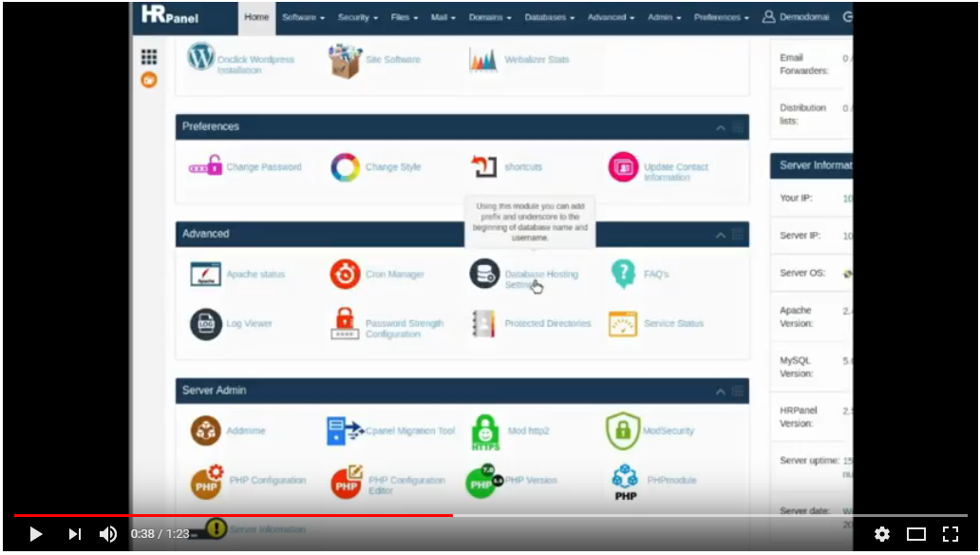Click Server Admin section grid icon
Screen dimensions: 980x555
[738, 392]
